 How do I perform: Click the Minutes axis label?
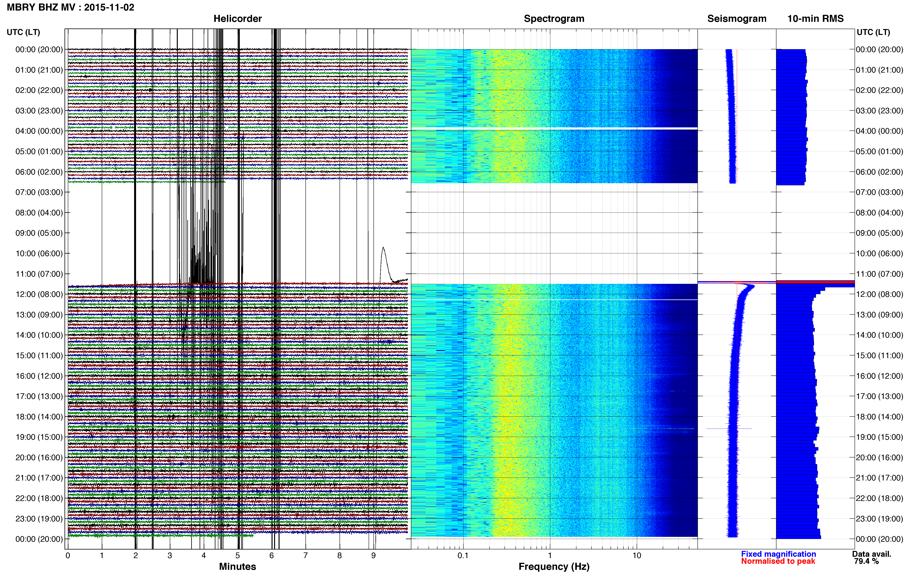[x=238, y=566]
